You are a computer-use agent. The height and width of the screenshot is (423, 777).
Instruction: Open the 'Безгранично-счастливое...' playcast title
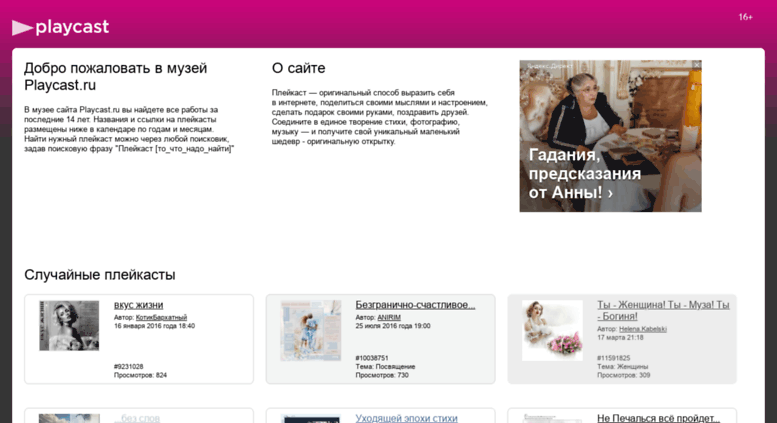pyautogui.click(x=415, y=305)
